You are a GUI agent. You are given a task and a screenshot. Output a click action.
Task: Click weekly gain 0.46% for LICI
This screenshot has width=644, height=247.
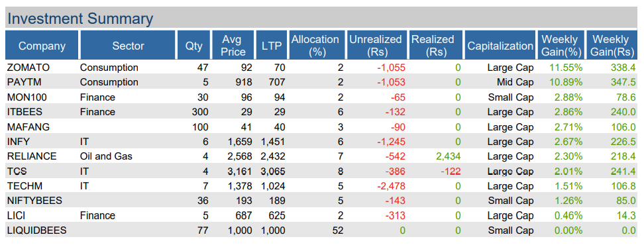pyautogui.click(x=568, y=215)
